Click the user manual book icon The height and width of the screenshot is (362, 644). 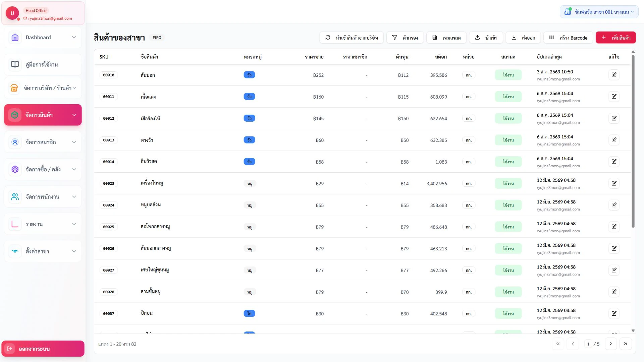click(x=15, y=64)
